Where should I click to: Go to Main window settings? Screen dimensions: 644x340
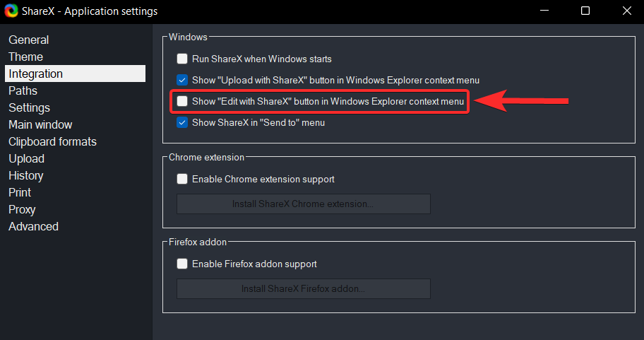[40, 124]
